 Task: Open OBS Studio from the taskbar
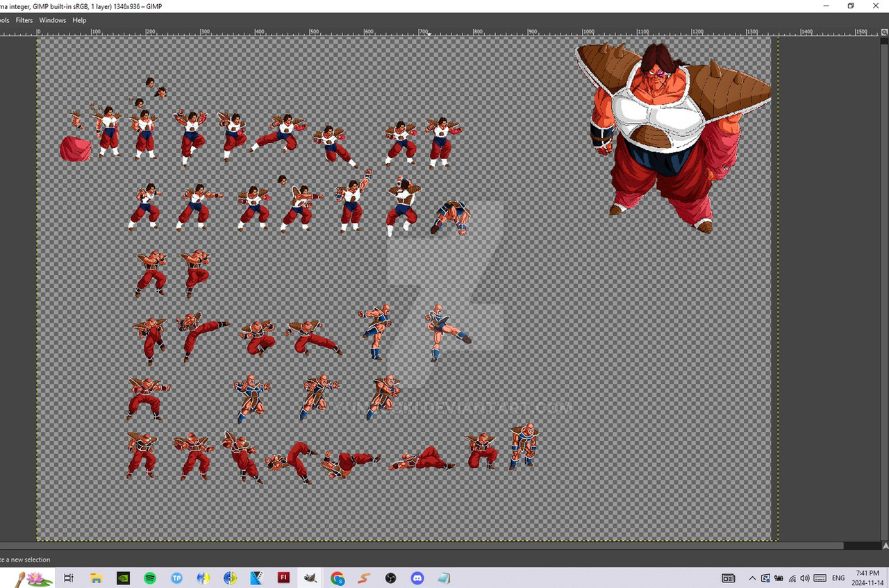click(x=390, y=578)
